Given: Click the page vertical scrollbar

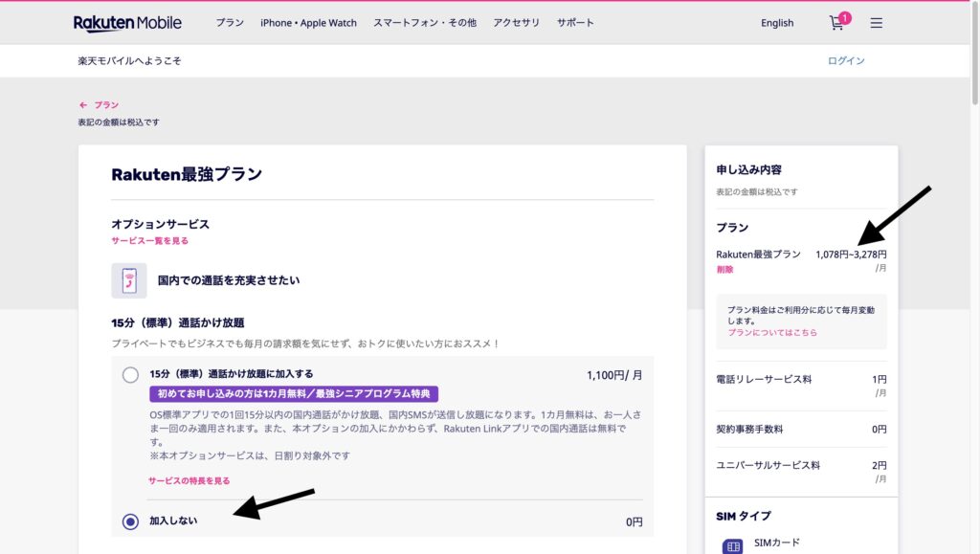Looking at the screenshot, I should 975,53.
